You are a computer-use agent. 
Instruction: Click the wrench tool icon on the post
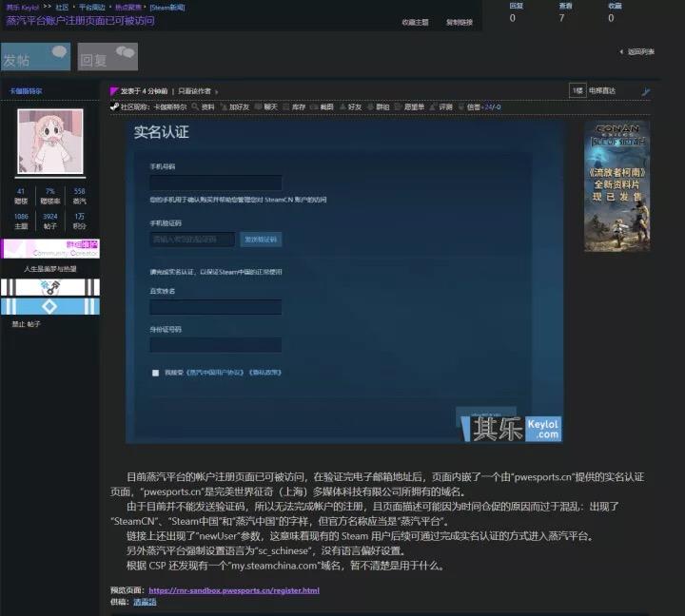coord(646,91)
